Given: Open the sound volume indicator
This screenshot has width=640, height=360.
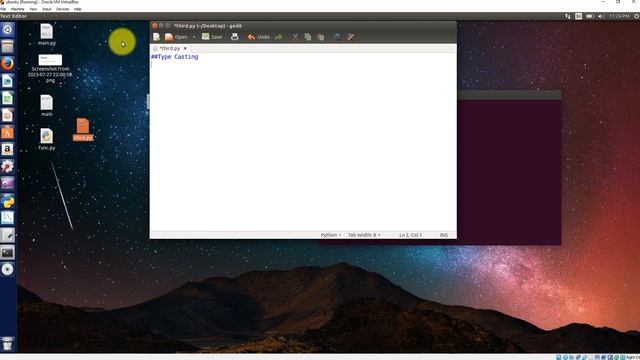Looking at the screenshot, I should point(601,16).
